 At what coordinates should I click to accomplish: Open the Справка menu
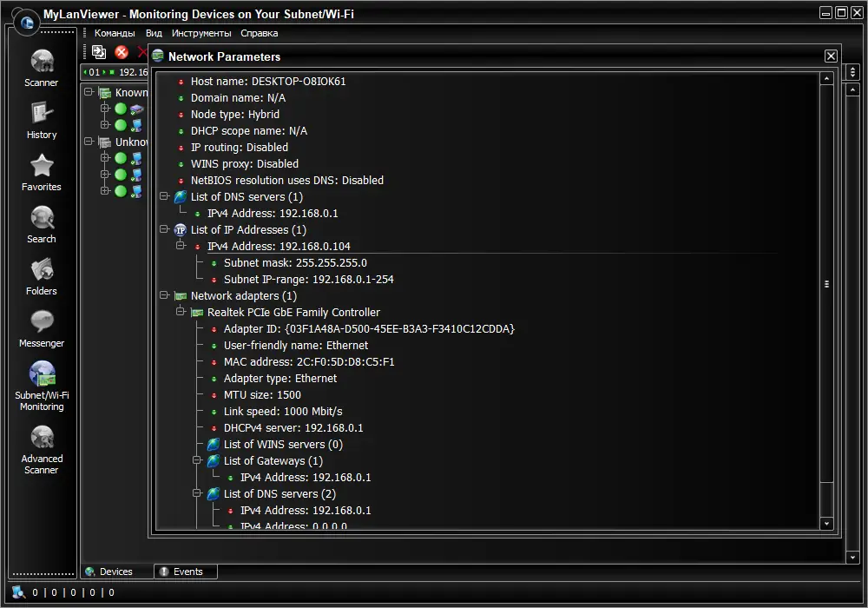pyautogui.click(x=259, y=33)
